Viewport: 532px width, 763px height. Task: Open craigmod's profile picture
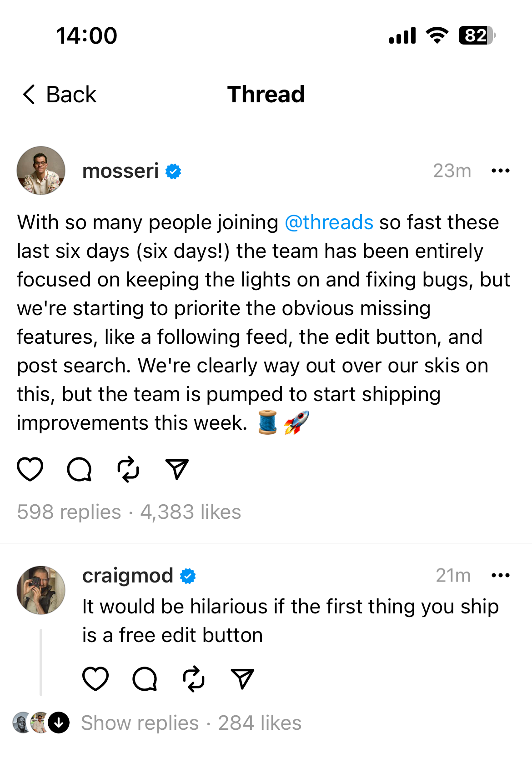point(41,590)
